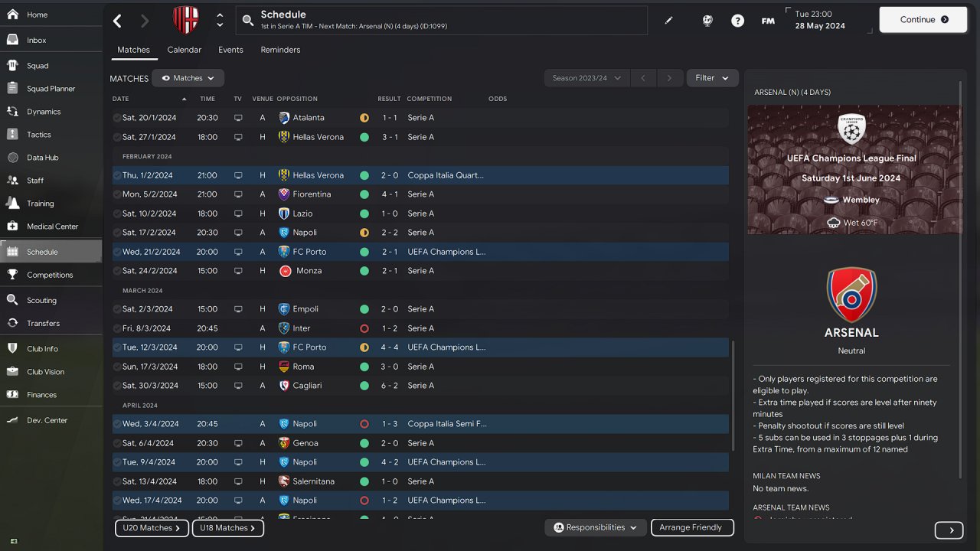Click the Arsenal crest in the right panel
The width and height of the screenshot is (980, 551).
[851, 294]
